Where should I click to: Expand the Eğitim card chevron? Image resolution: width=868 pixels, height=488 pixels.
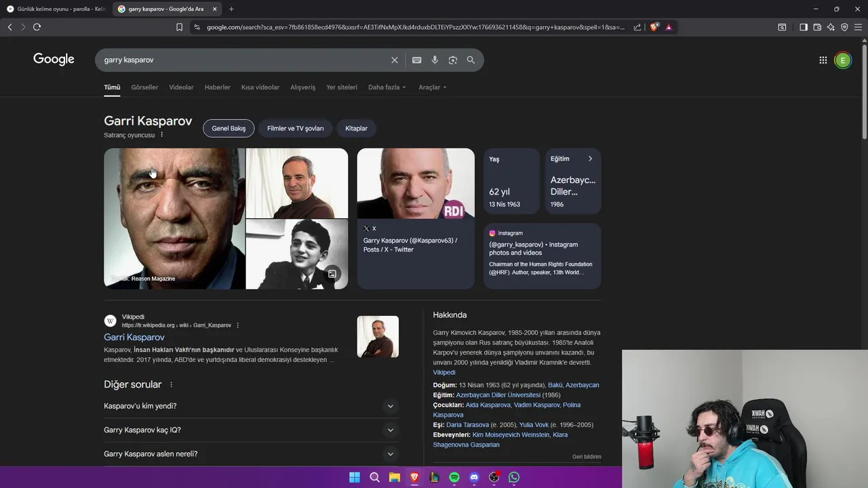tap(590, 159)
